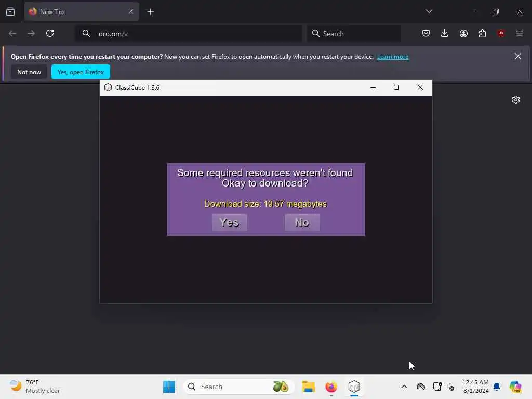Close the New Tab tab
This screenshot has width=532, height=399.
coord(131,11)
